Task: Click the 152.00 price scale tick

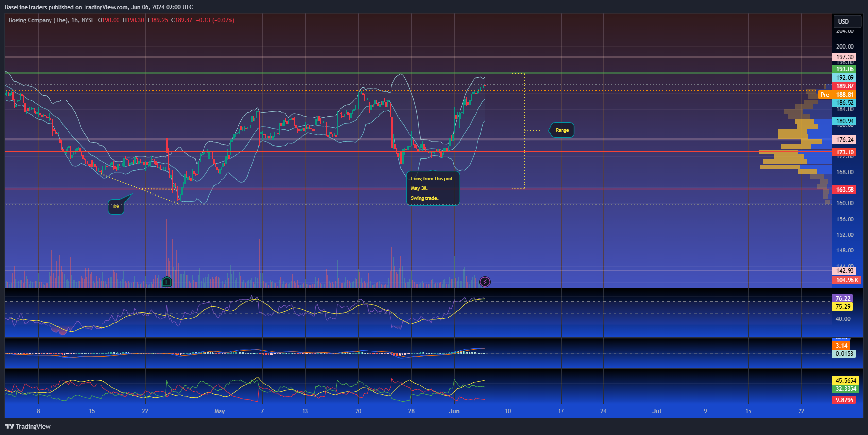Action: pos(845,235)
